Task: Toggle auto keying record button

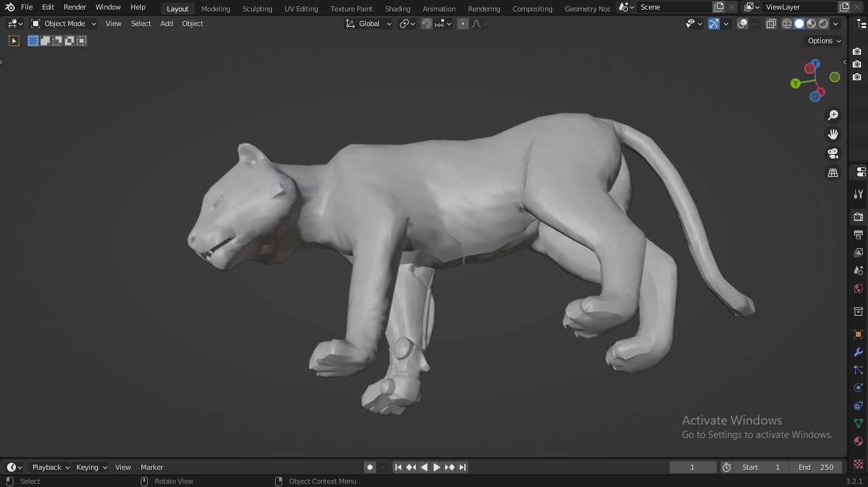Action: [x=370, y=467]
